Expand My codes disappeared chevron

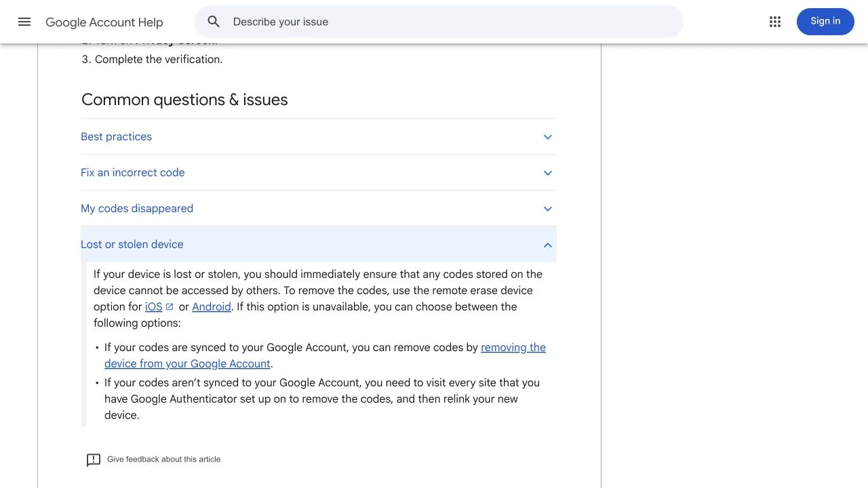click(548, 209)
